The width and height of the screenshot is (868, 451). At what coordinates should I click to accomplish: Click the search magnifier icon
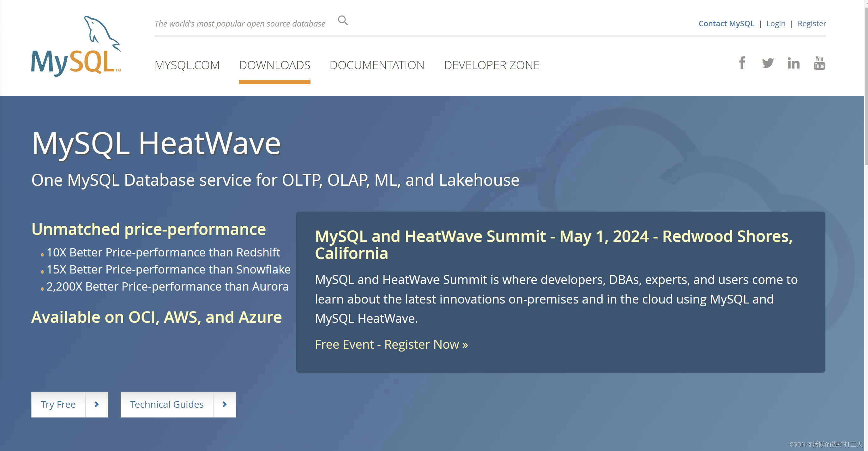tap(343, 21)
